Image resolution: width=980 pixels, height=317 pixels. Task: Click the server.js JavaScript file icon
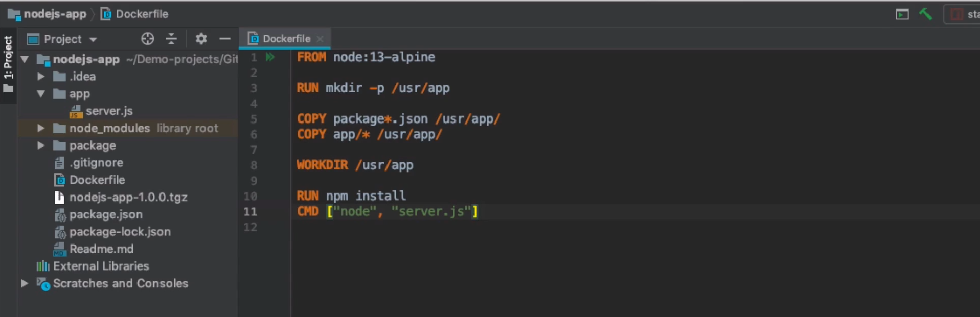[76, 111]
